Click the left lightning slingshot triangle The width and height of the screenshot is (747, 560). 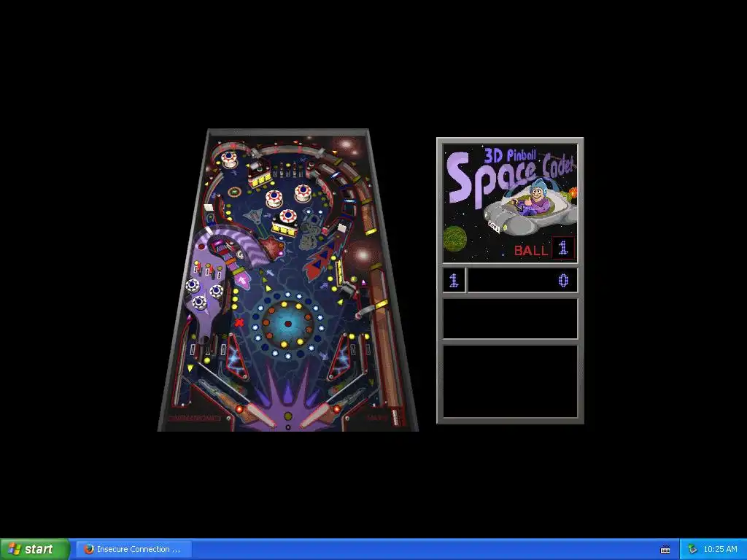tap(237, 357)
